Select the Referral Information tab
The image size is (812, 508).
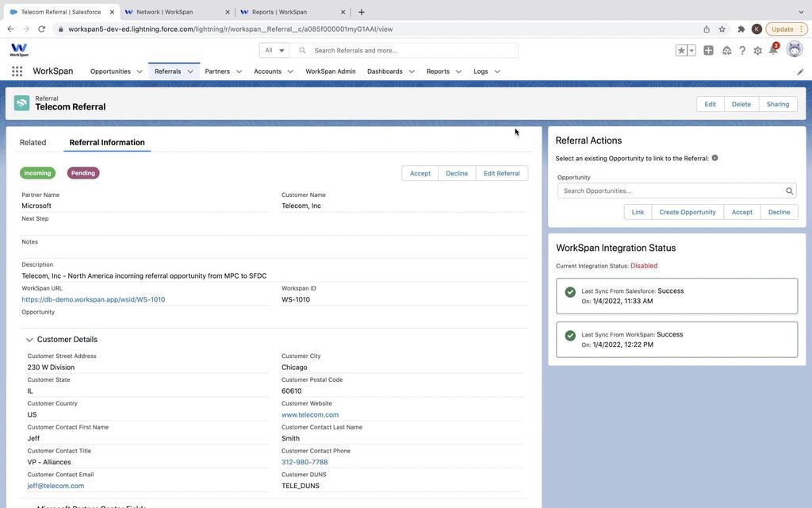coord(107,142)
